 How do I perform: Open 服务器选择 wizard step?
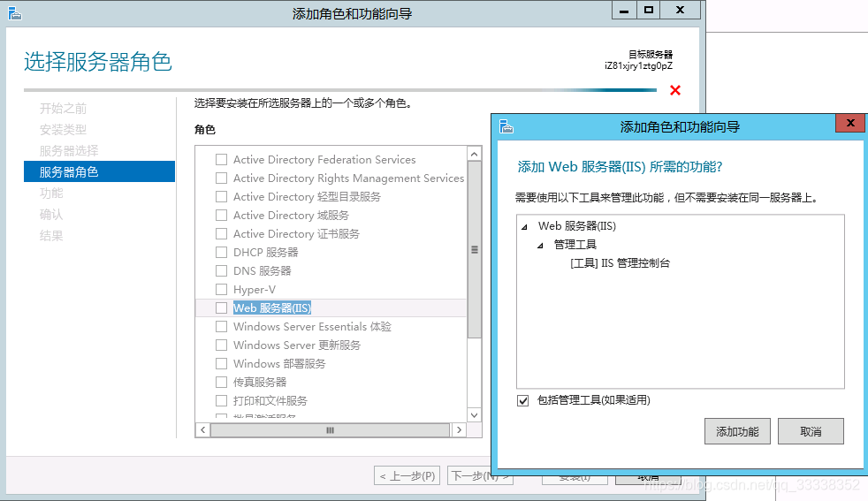(x=69, y=150)
